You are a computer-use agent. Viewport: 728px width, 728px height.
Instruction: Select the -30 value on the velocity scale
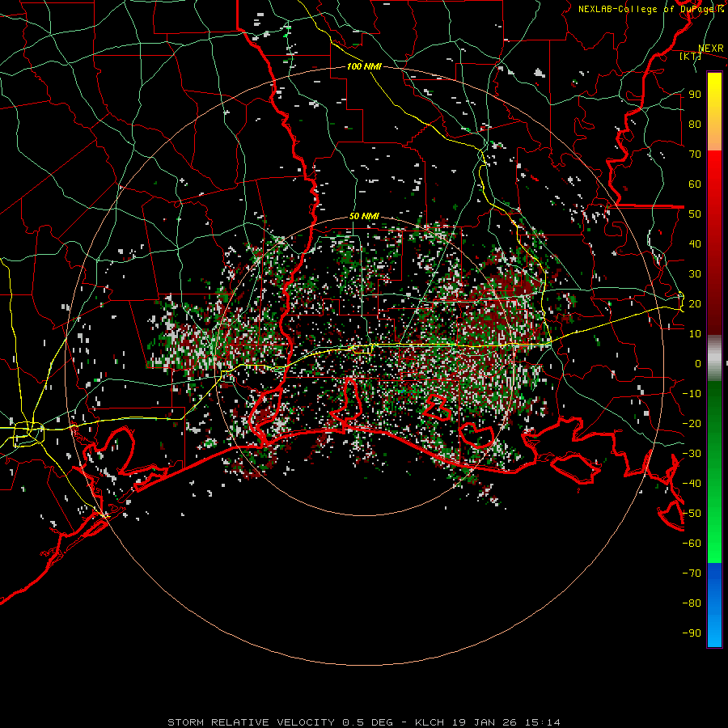pyautogui.click(x=692, y=454)
